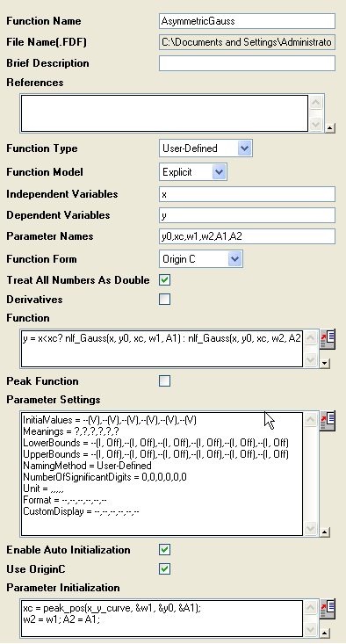346x644 pixels.
Task: Click the CustomDisplay line
Action: point(82,511)
